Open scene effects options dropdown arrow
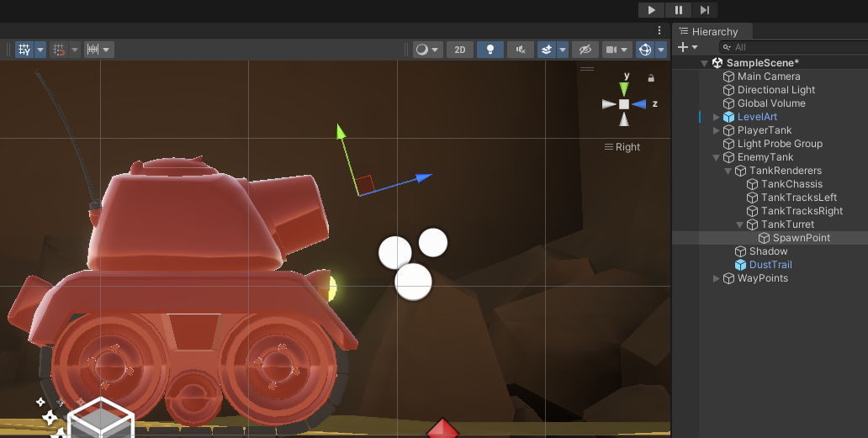The image size is (868, 438). [563, 50]
